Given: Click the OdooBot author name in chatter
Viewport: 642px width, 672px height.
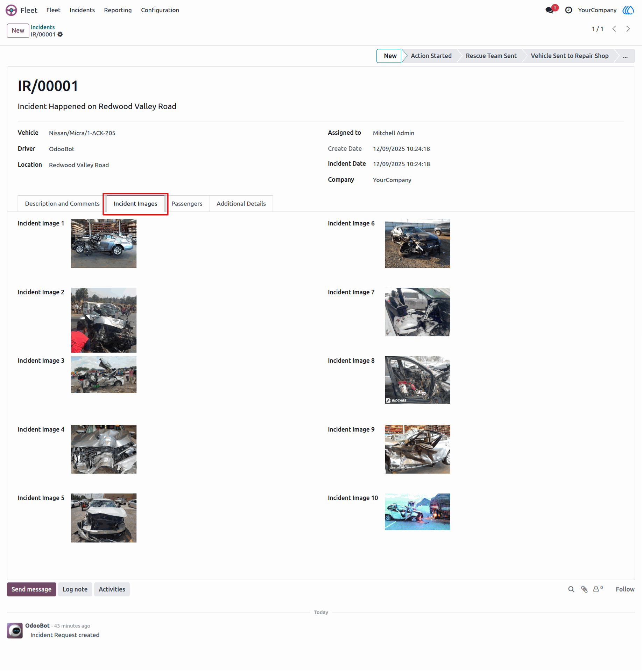Looking at the screenshot, I should pos(37,626).
